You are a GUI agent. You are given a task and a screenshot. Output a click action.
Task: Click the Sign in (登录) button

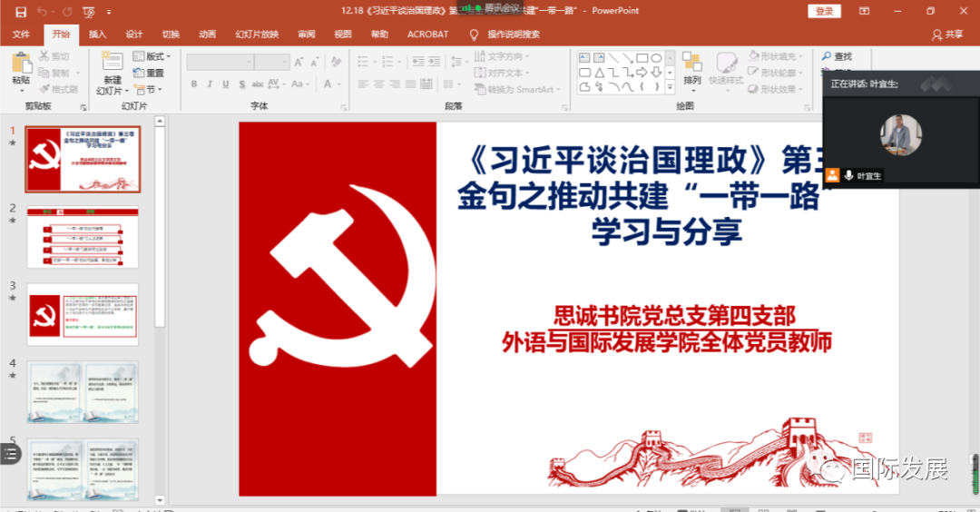(824, 11)
